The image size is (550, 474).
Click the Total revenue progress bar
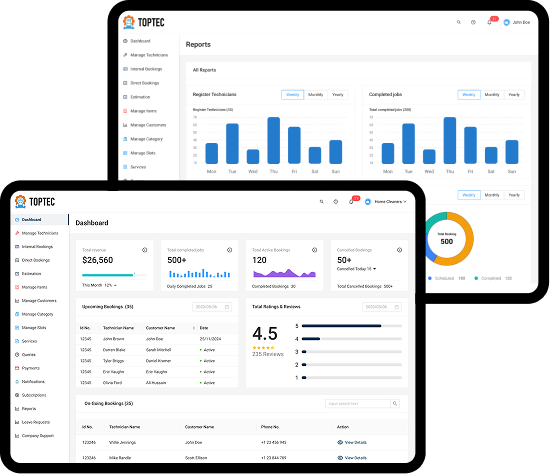114,275
